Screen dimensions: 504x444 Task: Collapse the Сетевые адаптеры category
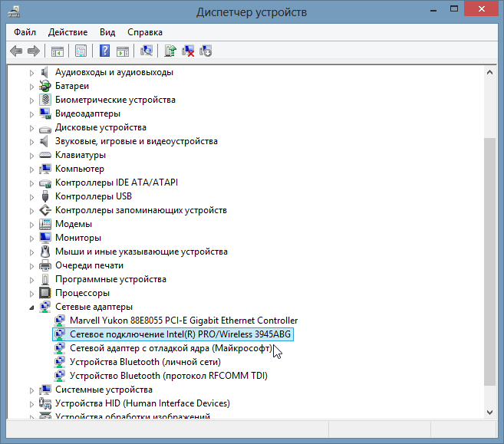32,307
